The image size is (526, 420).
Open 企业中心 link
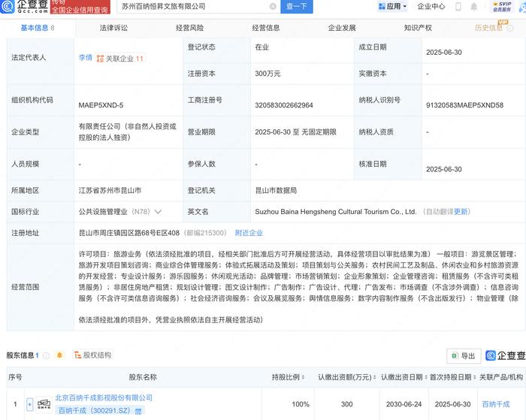pos(431,6)
